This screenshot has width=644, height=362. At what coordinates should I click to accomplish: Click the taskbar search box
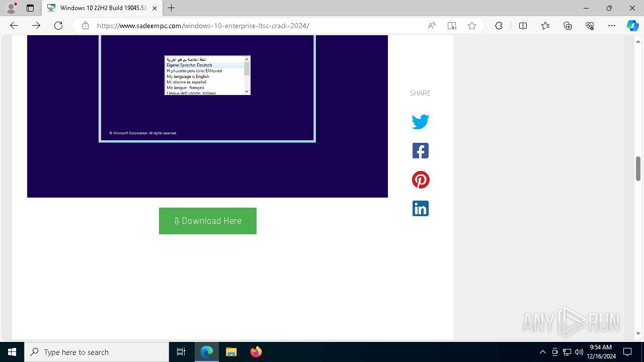coord(97,352)
